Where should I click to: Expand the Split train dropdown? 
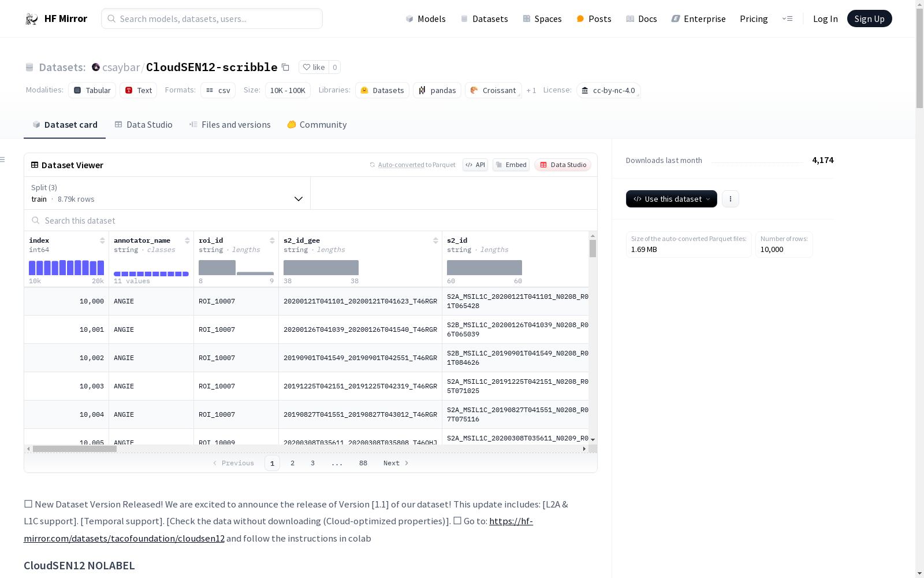pyautogui.click(x=167, y=193)
